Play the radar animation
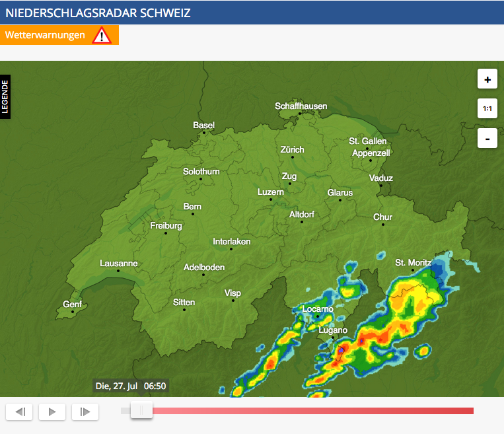The width and height of the screenshot is (504, 434). [x=52, y=412]
